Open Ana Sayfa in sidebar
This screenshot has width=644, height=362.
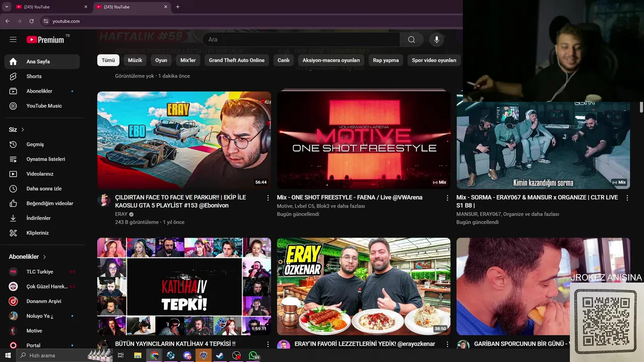[42, 61]
